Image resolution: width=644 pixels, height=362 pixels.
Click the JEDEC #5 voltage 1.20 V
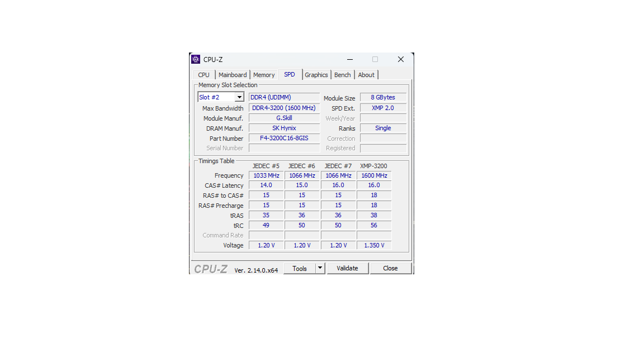coord(266,245)
